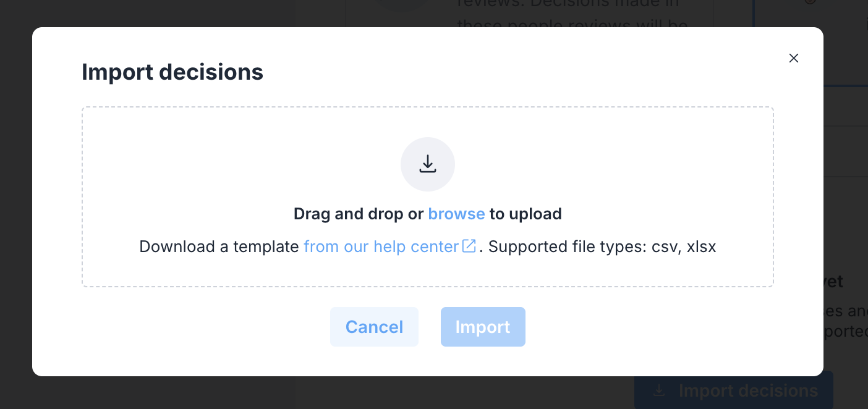Close the Import decisions dialog with X
The image size is (868, 409).
click(x=794, y=58)
